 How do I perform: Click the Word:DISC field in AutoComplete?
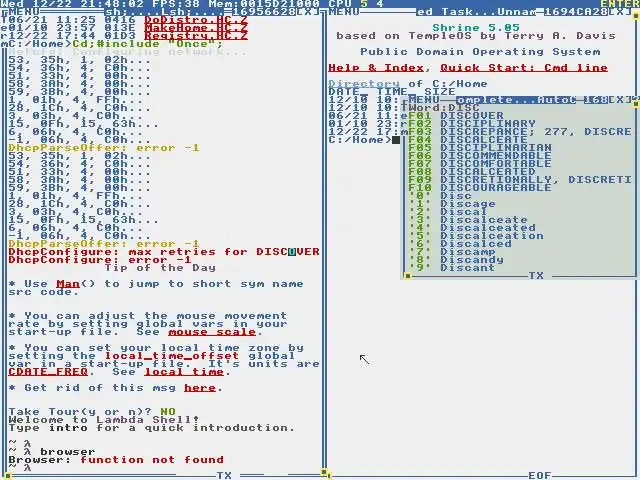tap(444, 108)
